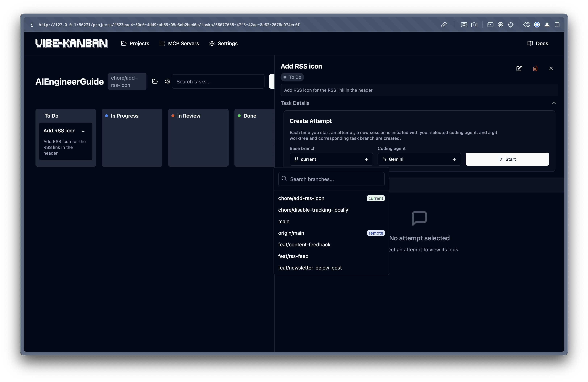Copy link icon in browser toolbar
Screen dimensions: 588x382
(444, 25)
